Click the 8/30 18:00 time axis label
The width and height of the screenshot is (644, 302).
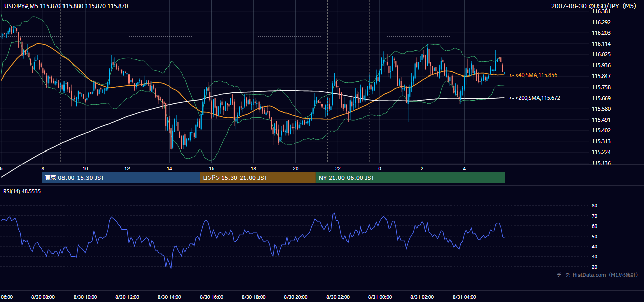coord(253,297)
